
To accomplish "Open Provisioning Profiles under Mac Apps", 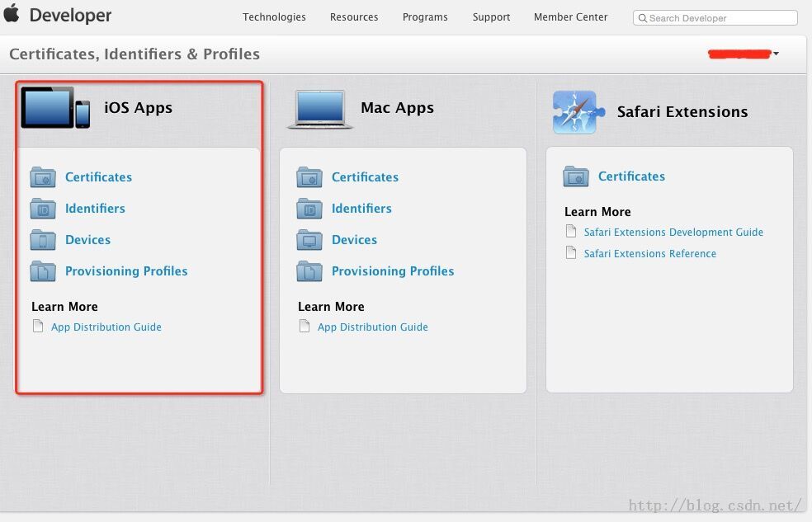I will [393, 271].
